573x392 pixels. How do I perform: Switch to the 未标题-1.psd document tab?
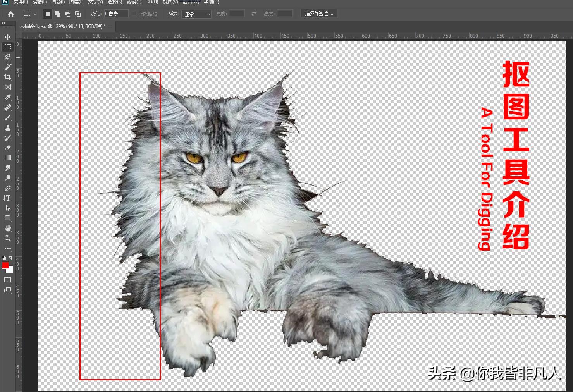(x=62, y=26)
